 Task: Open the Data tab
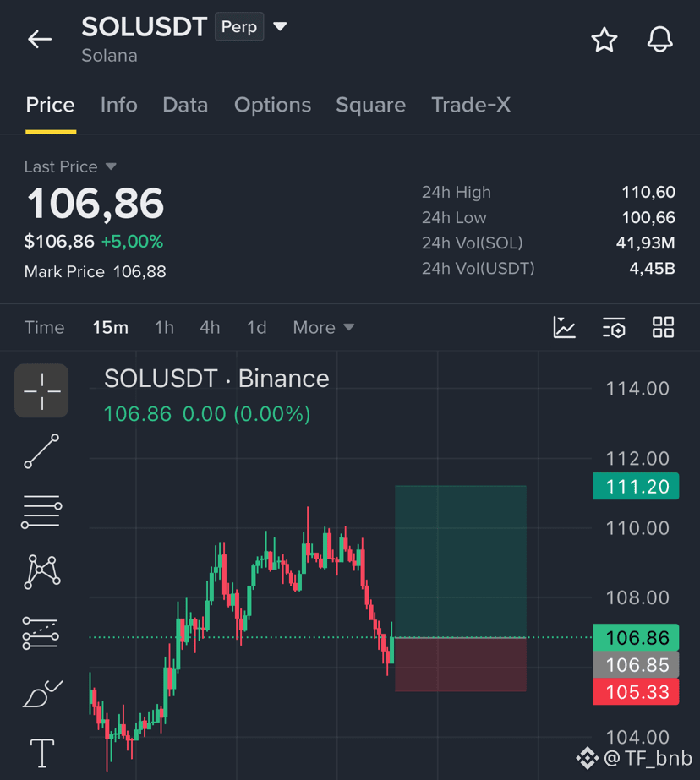click(185, 105)
